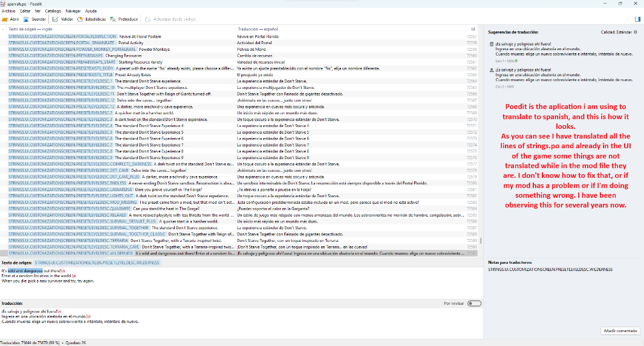644x346 pixels.
Task: Open the Calidad: Estándar settings gear
Action: click(x=635, y=31)
